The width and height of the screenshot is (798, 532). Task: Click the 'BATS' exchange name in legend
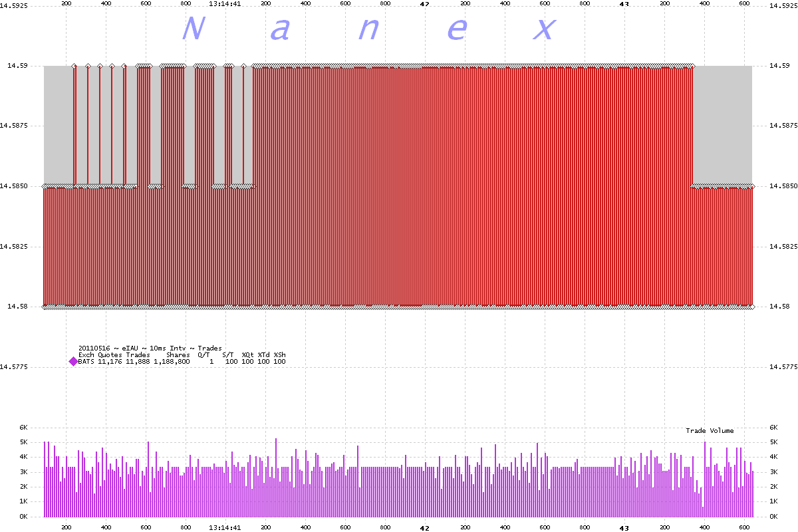point(86,362)
